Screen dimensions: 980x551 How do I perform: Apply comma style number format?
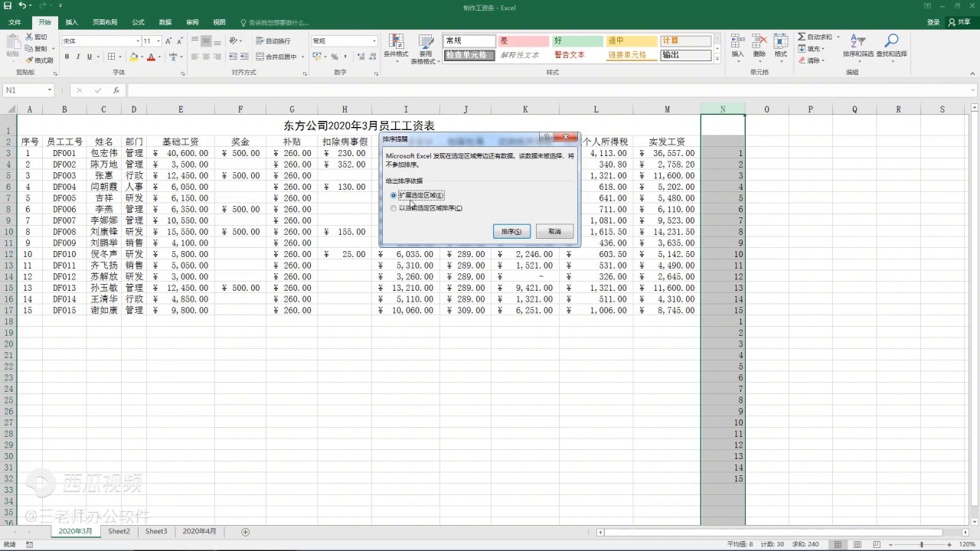click(345, 57)
